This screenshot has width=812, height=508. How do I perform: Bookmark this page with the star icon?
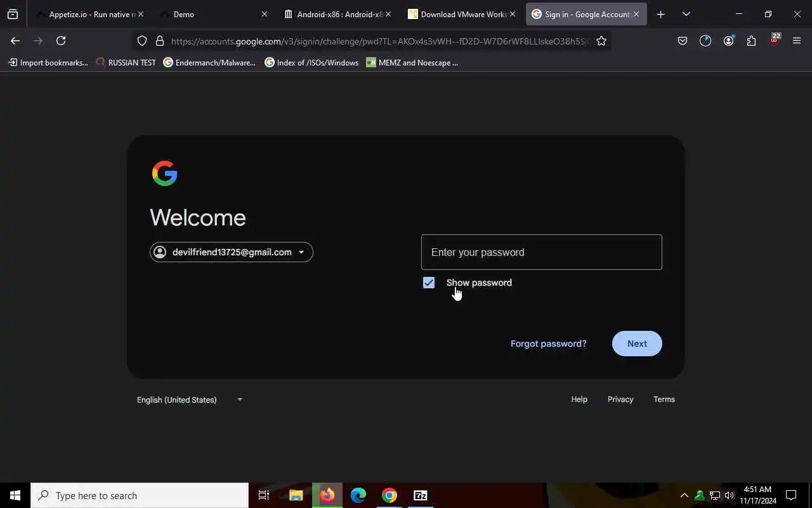[601, 41]
